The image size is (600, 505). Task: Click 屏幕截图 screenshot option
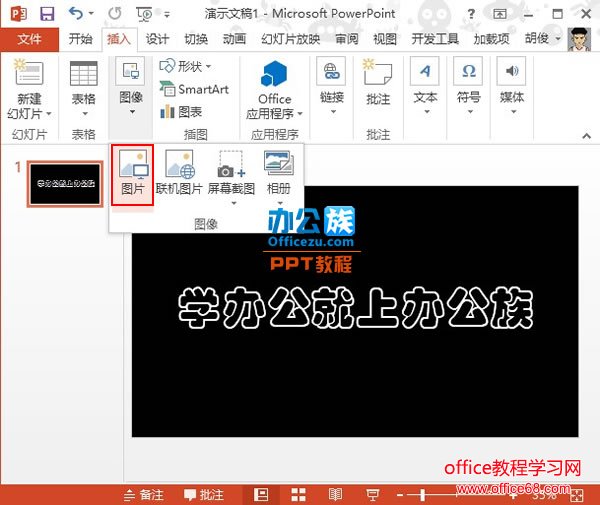[231, 177]
